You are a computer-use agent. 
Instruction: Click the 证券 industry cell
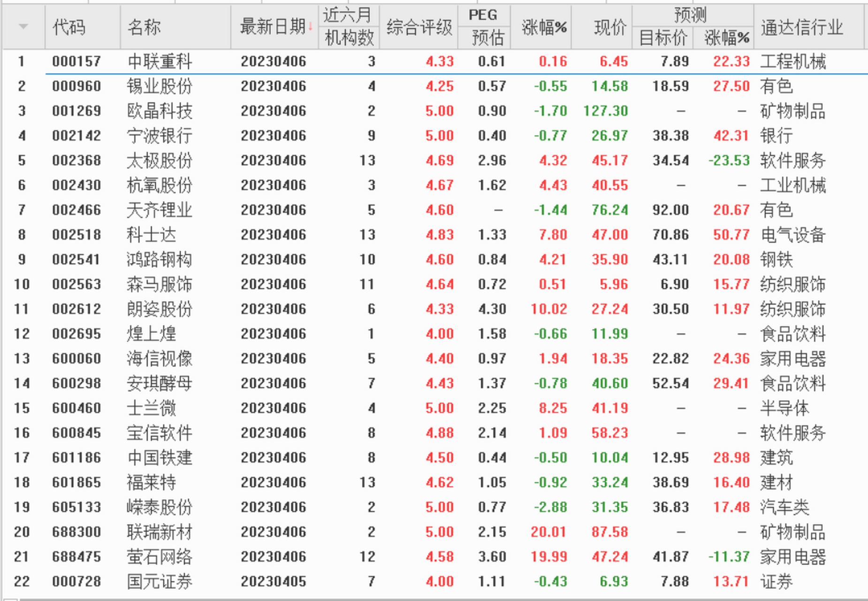coord(777,582)
